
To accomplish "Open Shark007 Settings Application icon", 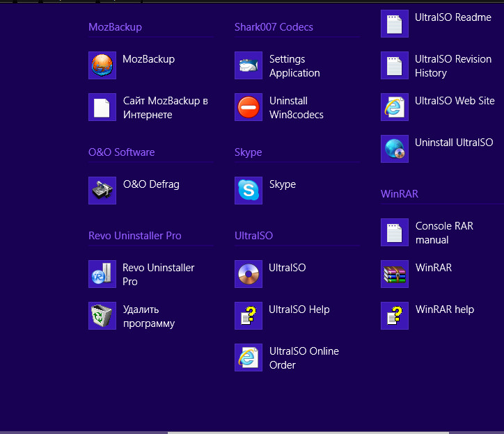I will [249, 65].
